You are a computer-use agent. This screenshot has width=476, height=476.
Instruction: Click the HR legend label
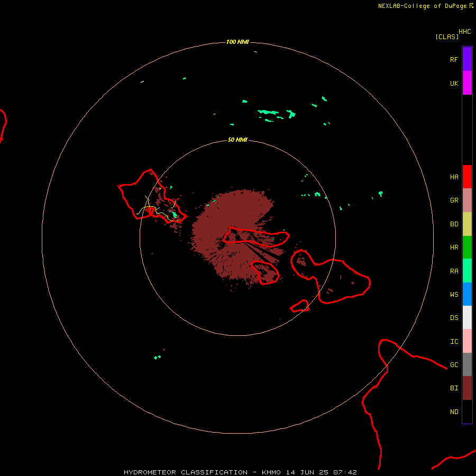click(x=454, y=248)
